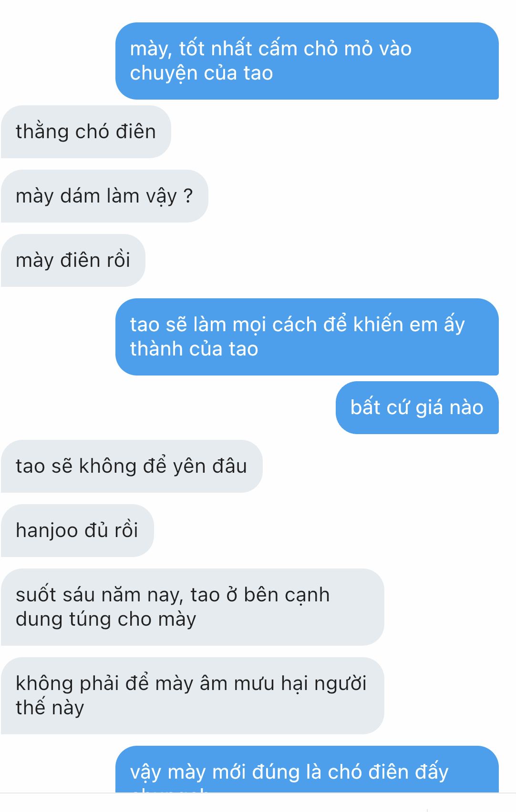Tap the reply 'tao sẽ không để yên đâu'
The height and width of the screenshot is (812, 516).
click(x=132, y=466)
